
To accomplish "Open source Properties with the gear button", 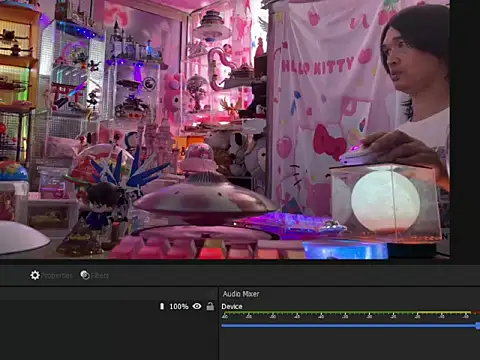I will (51, 275).
